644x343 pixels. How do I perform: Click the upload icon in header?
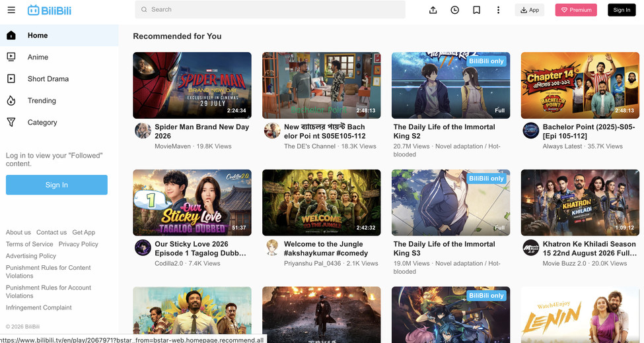click(x=433, y=10)
